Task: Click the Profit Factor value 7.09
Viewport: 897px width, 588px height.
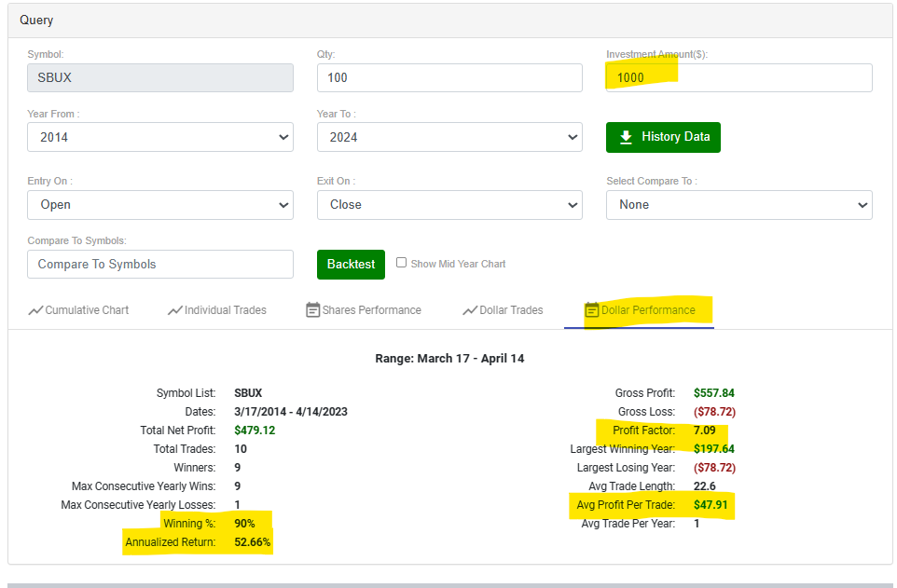Action: 704,431
